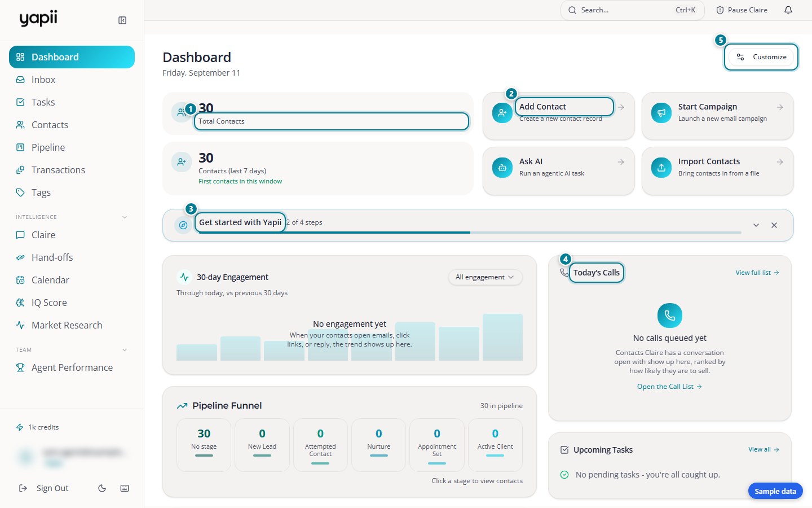This screenshot has width=812, height=508.
Task: Select the No stage funnel card
Action: click(204, 445)
